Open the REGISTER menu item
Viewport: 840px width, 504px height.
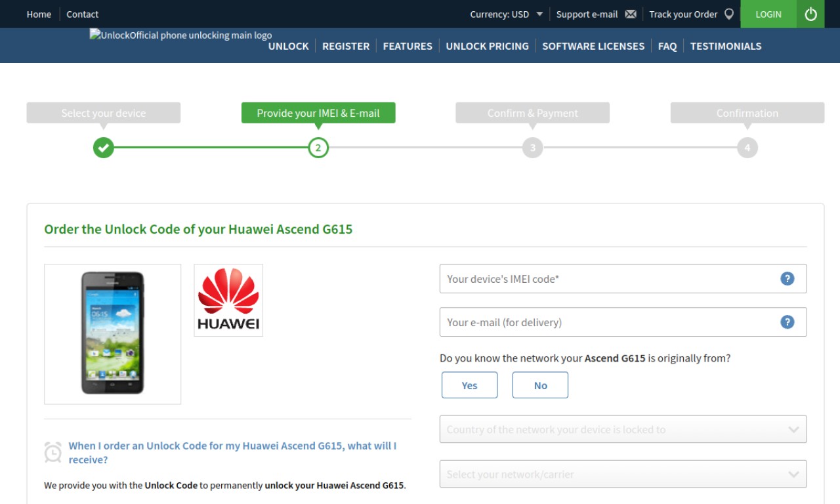(x=346, y=46)
